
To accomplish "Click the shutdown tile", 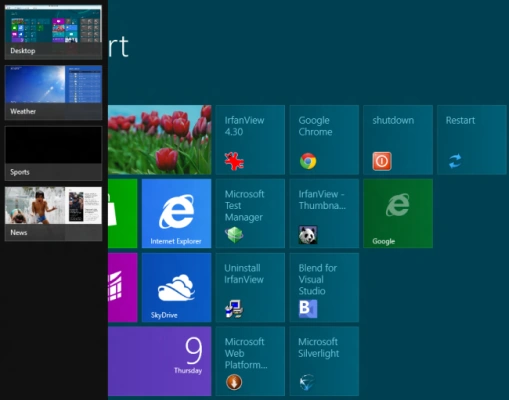I will click(398, 140).
